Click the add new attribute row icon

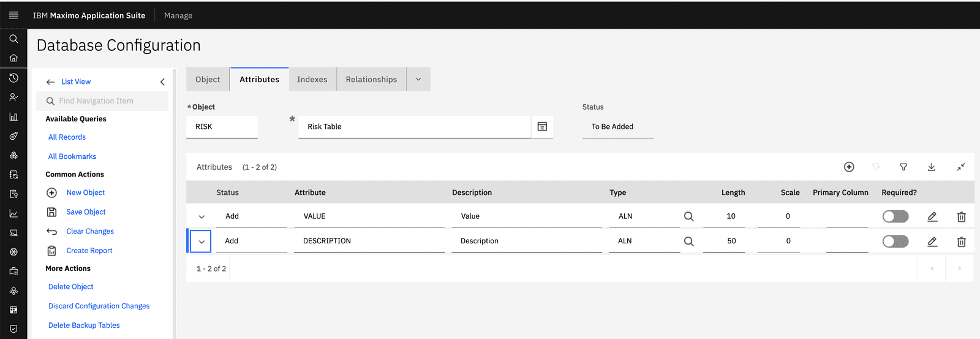click(x=849, y=167)
